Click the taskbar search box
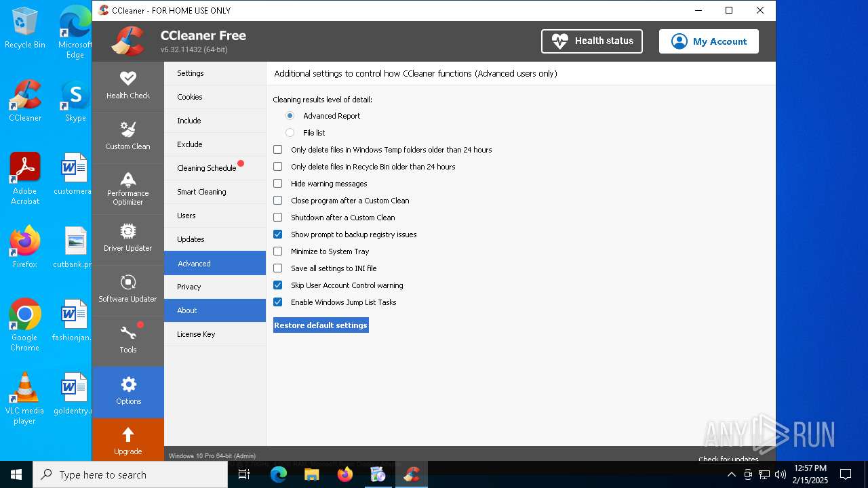 [130, 474]
